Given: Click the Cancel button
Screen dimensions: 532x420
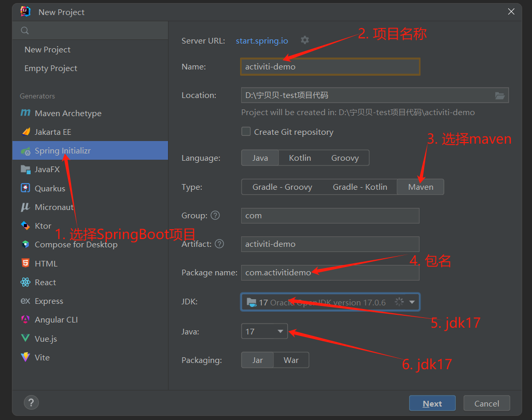Looking at the screenshot, I should [x=486, y=403].
